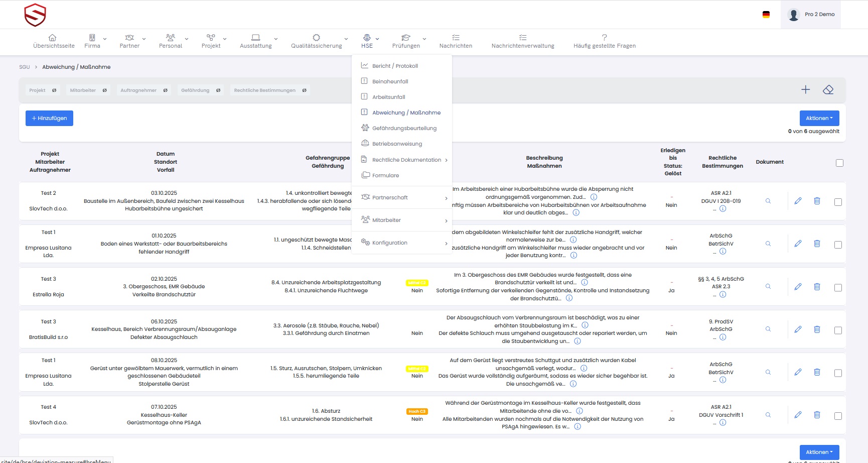Choose Beinaheunfall menu entry

[390, 81]
